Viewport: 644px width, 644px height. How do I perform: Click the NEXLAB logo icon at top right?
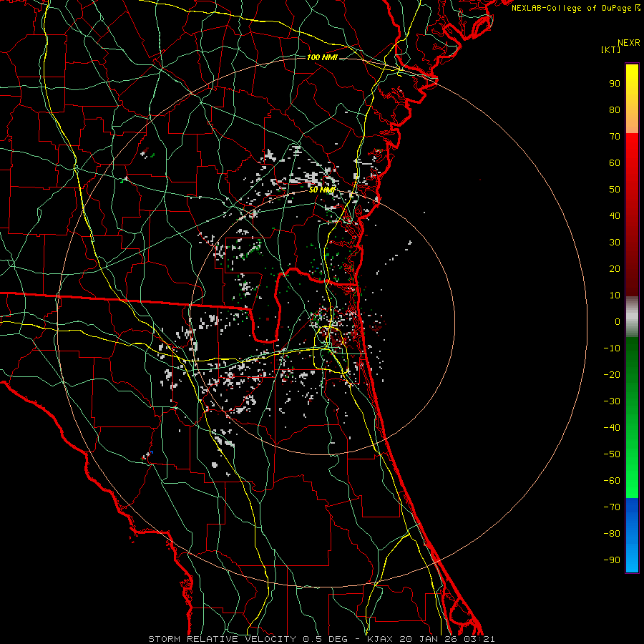[636, 7]
